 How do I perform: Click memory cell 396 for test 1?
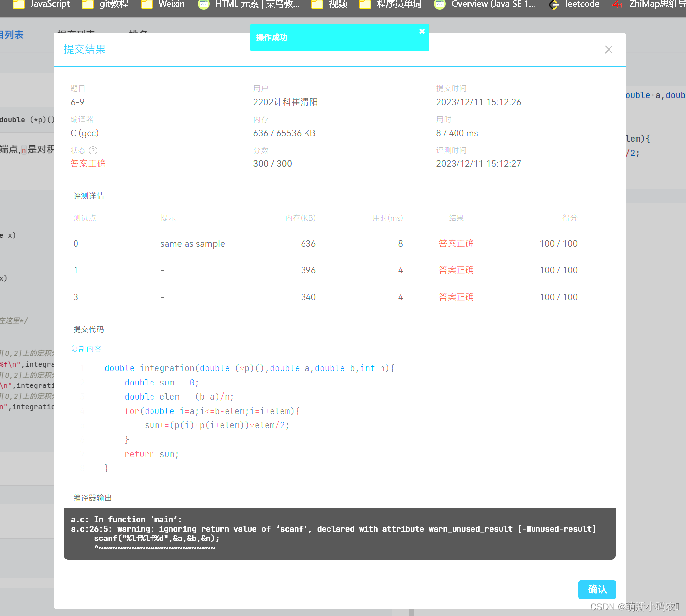tap(308, 270)
